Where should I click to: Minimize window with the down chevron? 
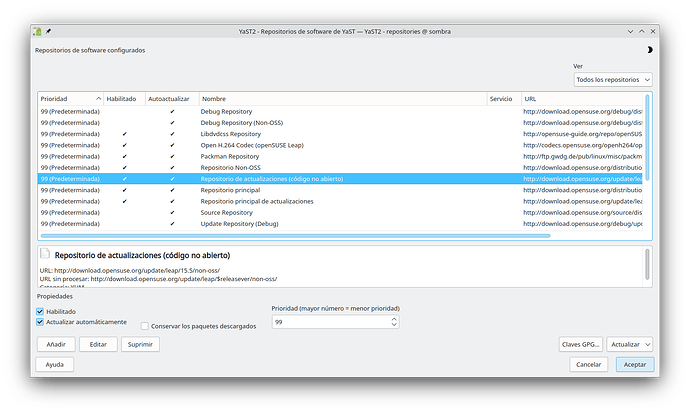click(630, 31)
